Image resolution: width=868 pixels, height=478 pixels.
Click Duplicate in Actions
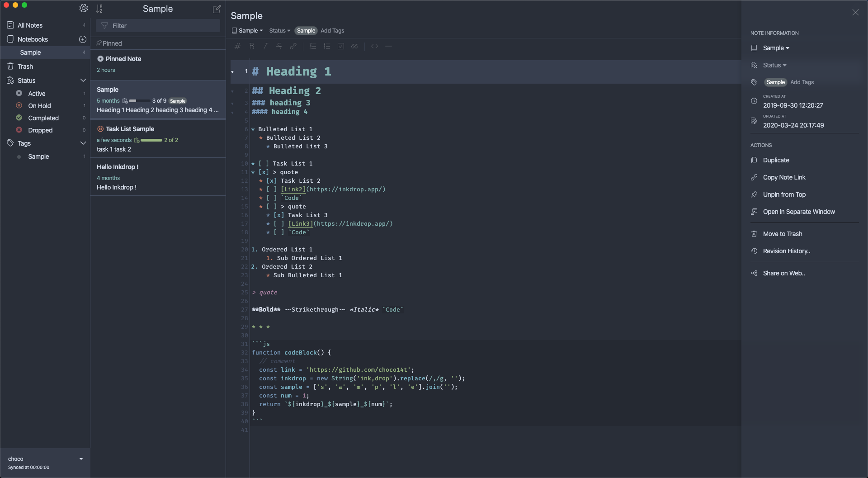coord(776,160)
